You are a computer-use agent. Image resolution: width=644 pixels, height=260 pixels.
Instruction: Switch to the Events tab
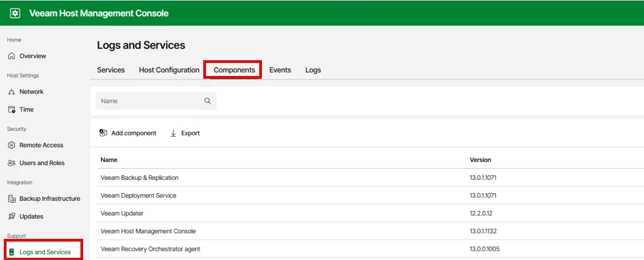coord(280,70)
